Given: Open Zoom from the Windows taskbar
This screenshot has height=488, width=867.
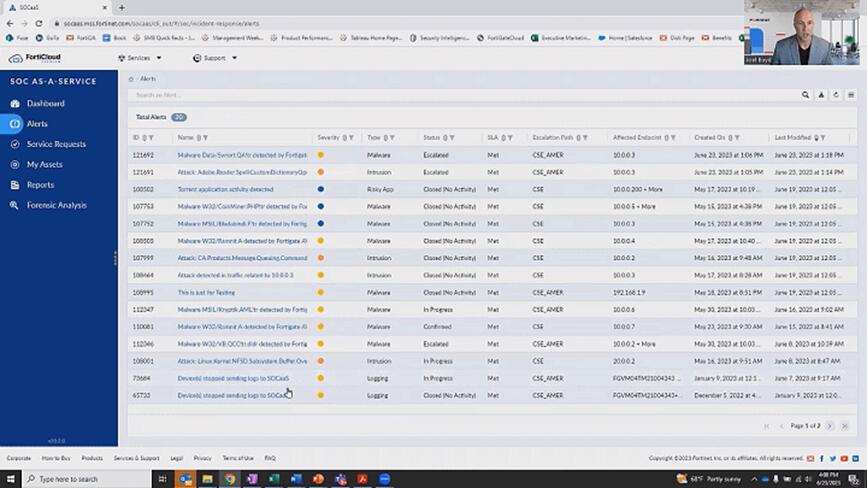Looking at the screenshot, I should [384, 479].
